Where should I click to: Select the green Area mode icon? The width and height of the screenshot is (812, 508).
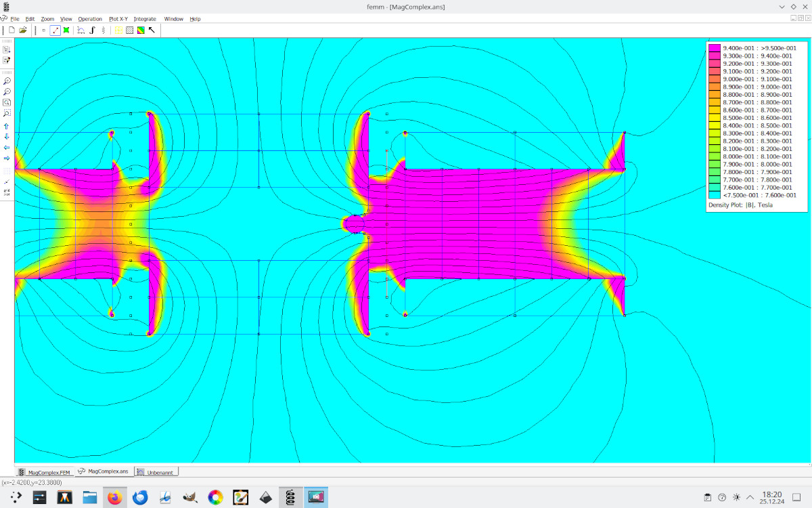coord(66,30)
